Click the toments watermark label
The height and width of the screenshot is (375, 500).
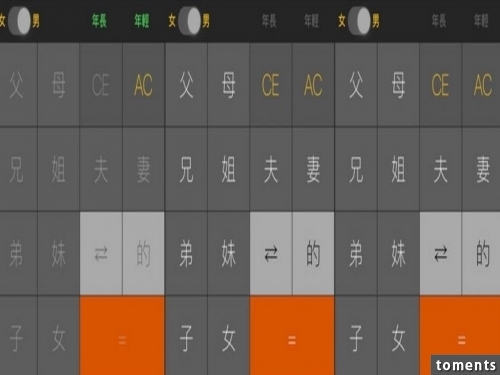click(x=466, y=365)
